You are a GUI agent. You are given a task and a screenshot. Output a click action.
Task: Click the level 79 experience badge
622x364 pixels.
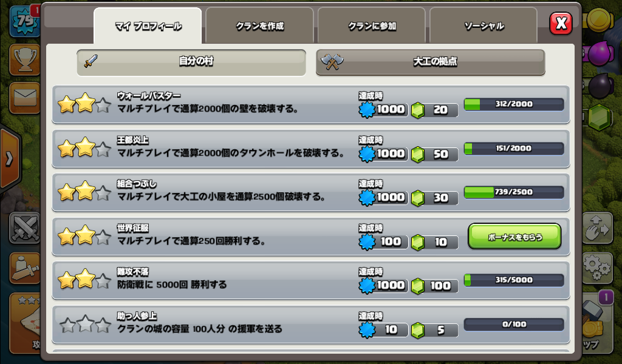point(24,21)
